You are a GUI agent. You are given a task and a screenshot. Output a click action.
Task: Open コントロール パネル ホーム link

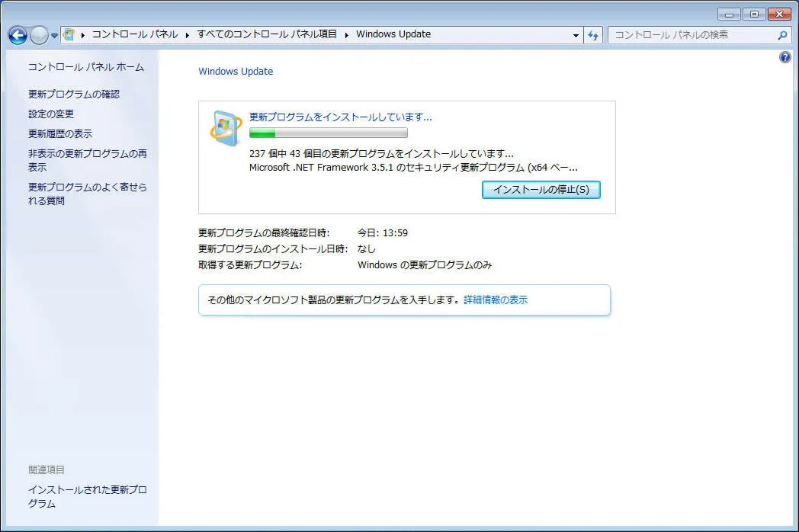(85, 67)
